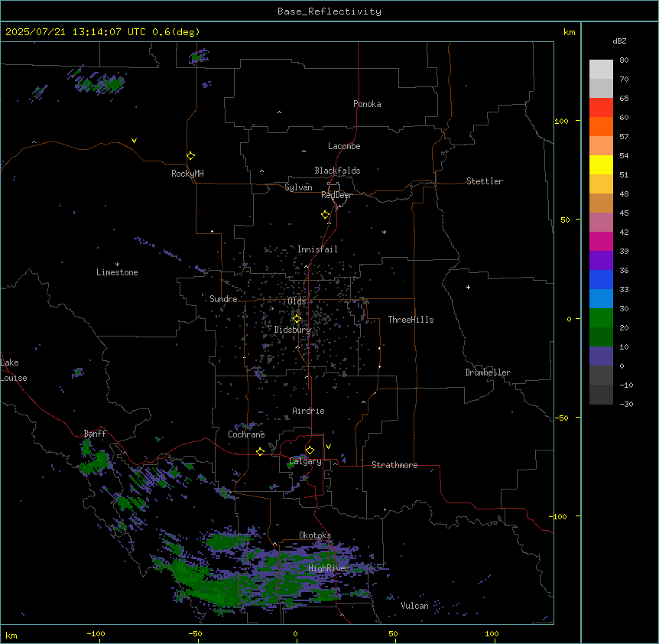
Task: Click the yellow diamond marker below RedDeer
Action: (326, 214)
